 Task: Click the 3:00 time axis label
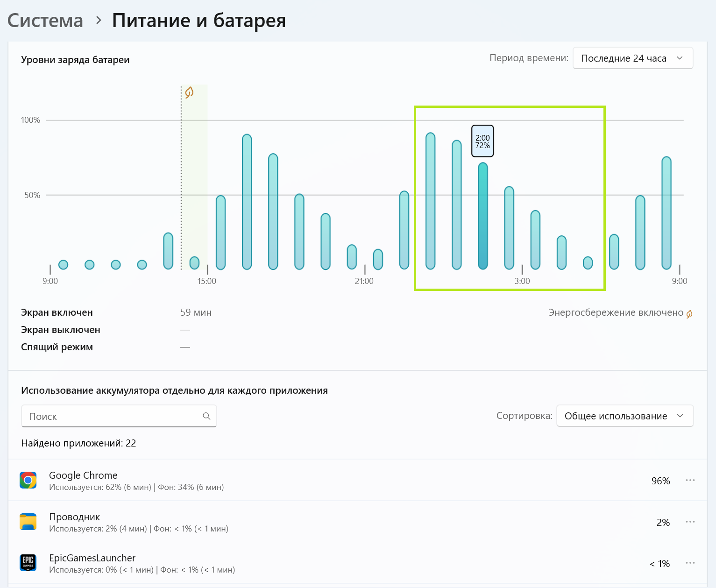[x=522, y=281]
